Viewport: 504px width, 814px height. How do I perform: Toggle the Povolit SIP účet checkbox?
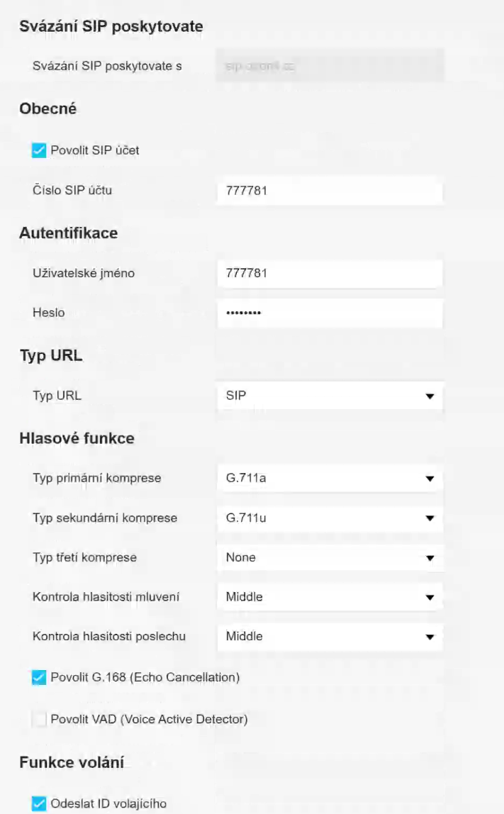[x=40, y=150]
